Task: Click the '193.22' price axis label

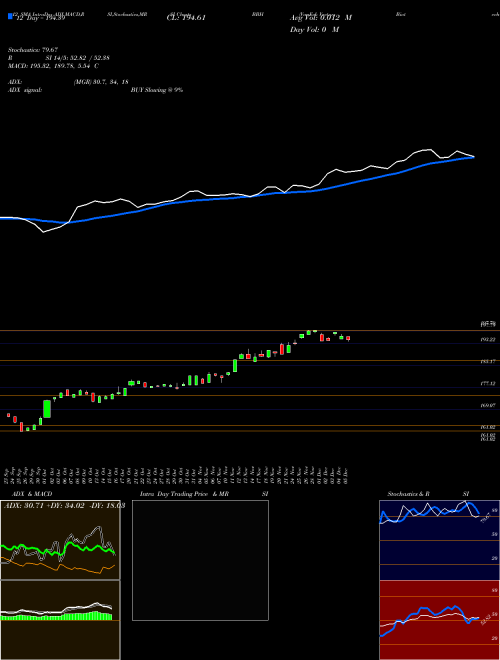Action: pos(488,339)
